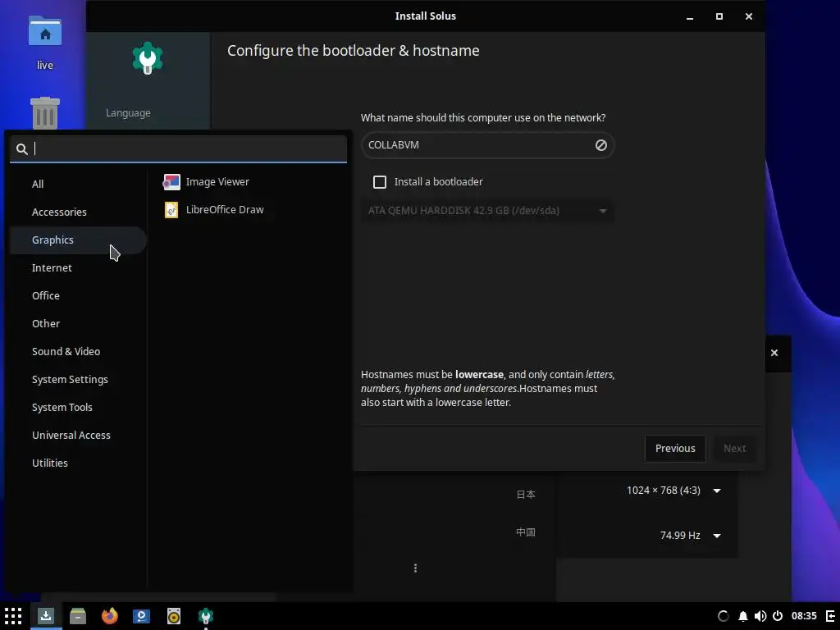Launch Image Viewer from the menu label

pos(217,181)
